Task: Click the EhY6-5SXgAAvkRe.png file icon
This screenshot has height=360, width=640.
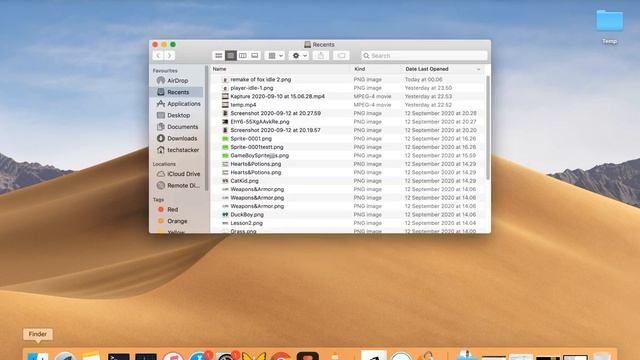Action: 225,122
